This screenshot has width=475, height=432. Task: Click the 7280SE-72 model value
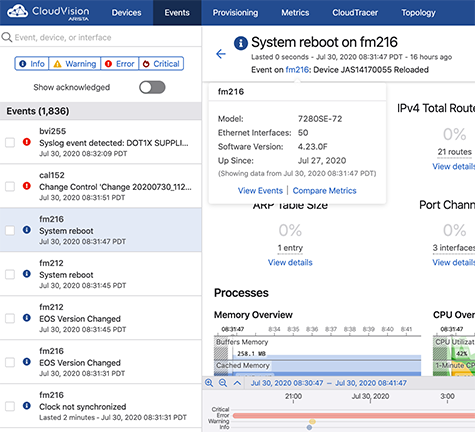coord(320,119)
